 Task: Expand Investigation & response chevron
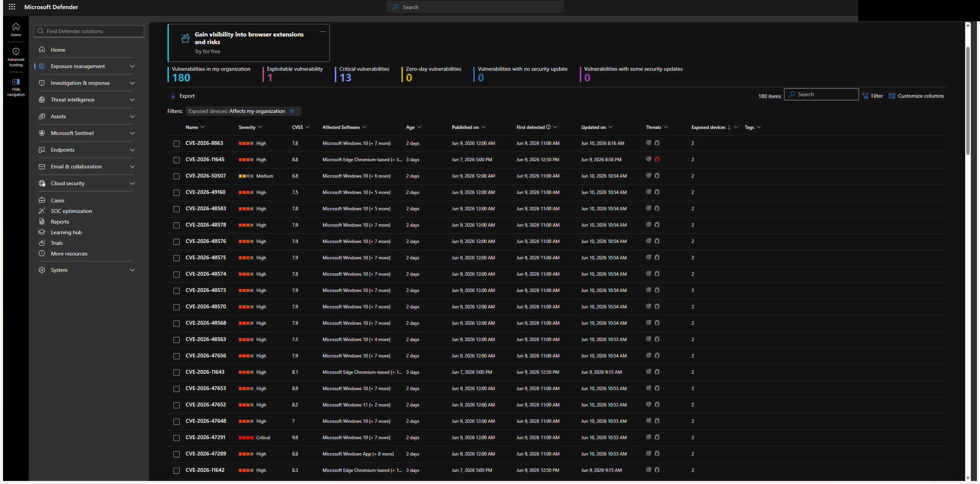[x=132, y=83]
